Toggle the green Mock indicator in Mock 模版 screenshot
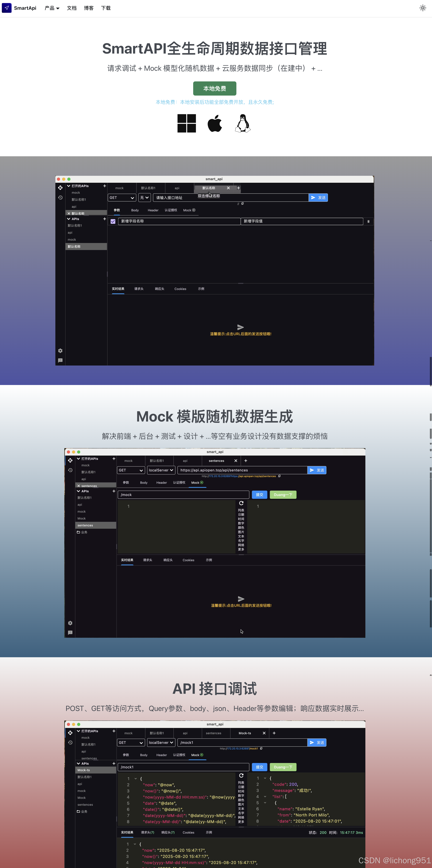 (202, 483)
